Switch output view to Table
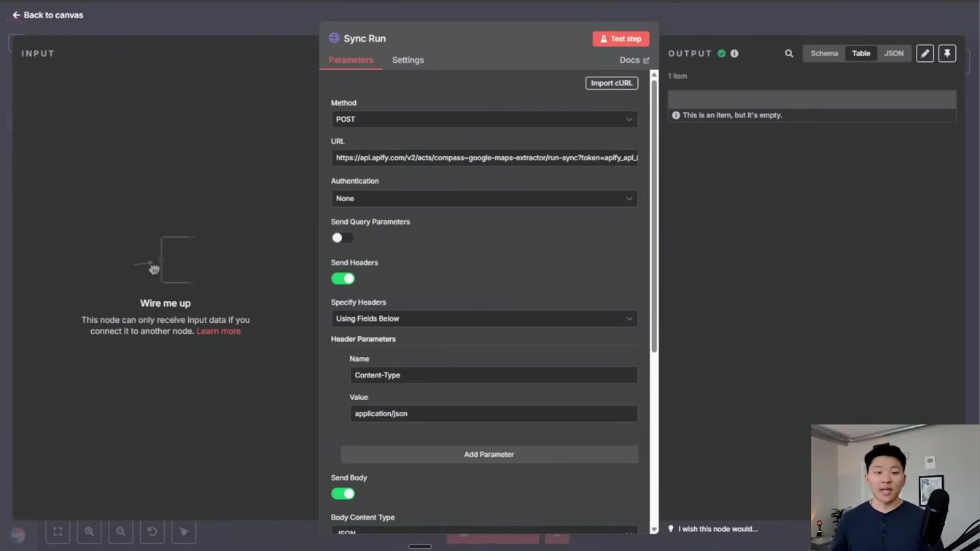 (x=861, y=53)
